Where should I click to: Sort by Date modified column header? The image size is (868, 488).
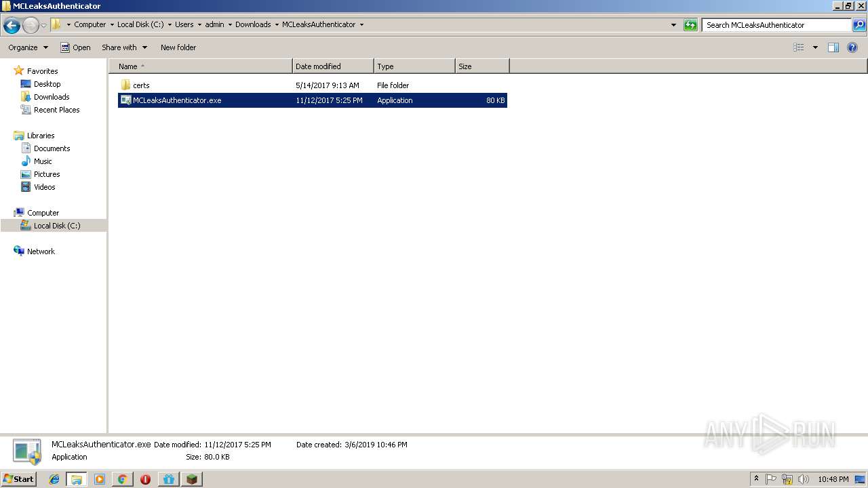coord(333,66)
